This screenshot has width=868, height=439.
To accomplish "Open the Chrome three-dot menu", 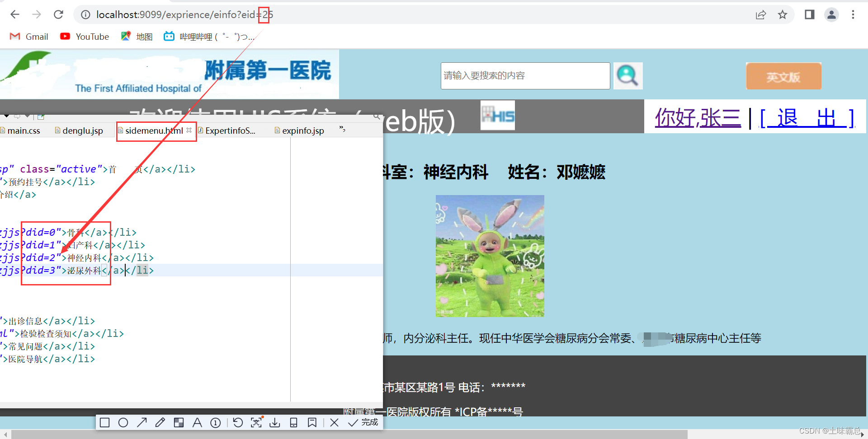I will pos(853,15).
